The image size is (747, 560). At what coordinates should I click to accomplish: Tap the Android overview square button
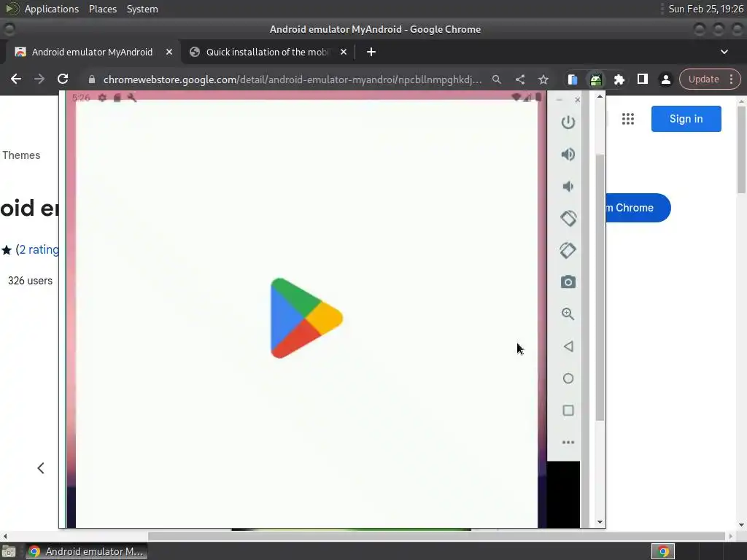(x=568, y=411)
